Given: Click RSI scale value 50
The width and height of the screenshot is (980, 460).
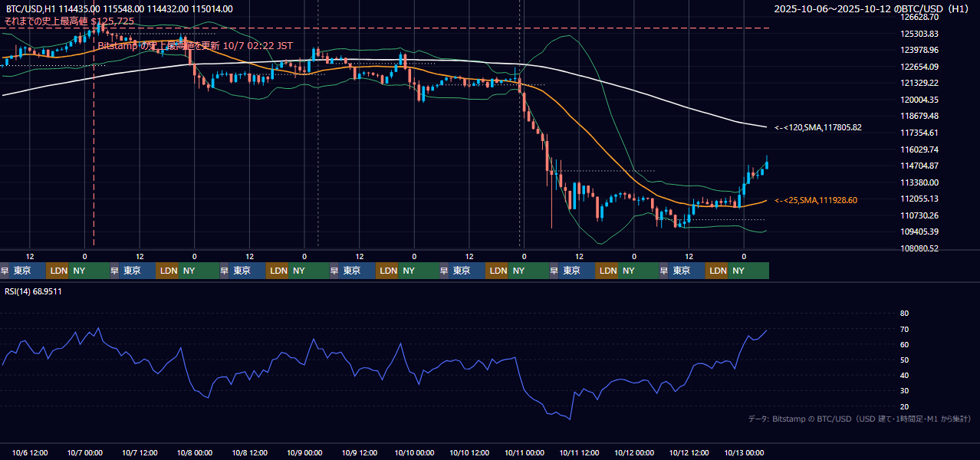Looking at the screenshot, I should [904, 360].
